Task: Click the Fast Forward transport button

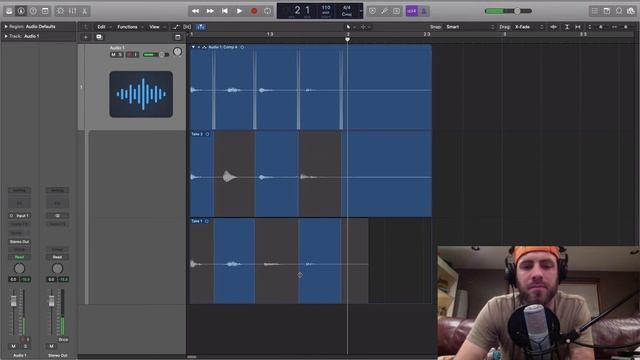Action: pyautogui.click(x=210, y=11)
